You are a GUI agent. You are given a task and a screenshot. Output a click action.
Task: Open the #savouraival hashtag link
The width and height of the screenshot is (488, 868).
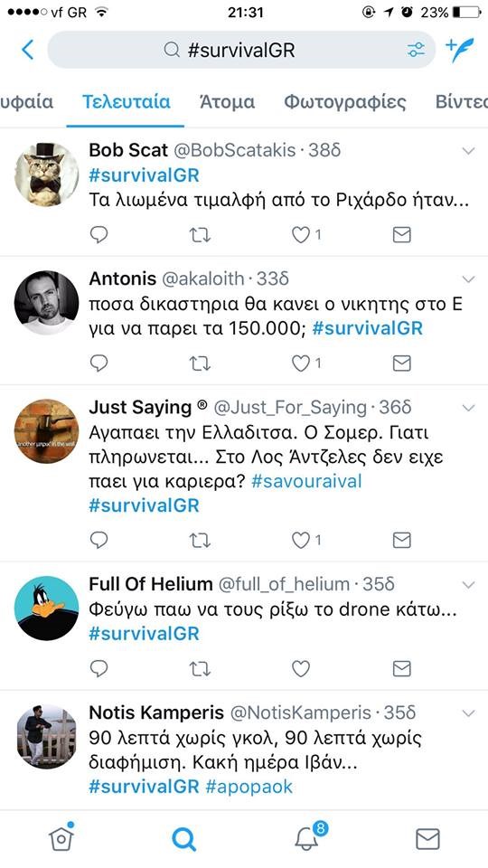pos(306,481)
